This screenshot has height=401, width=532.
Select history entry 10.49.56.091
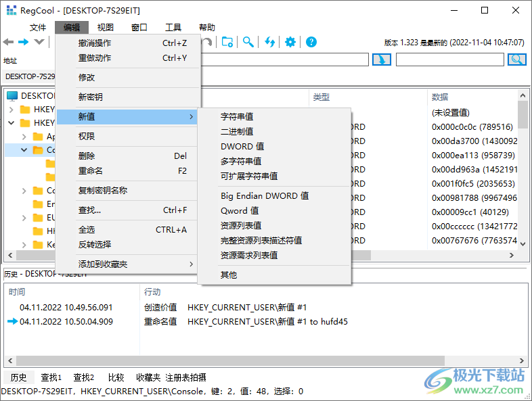pos(66,308)
